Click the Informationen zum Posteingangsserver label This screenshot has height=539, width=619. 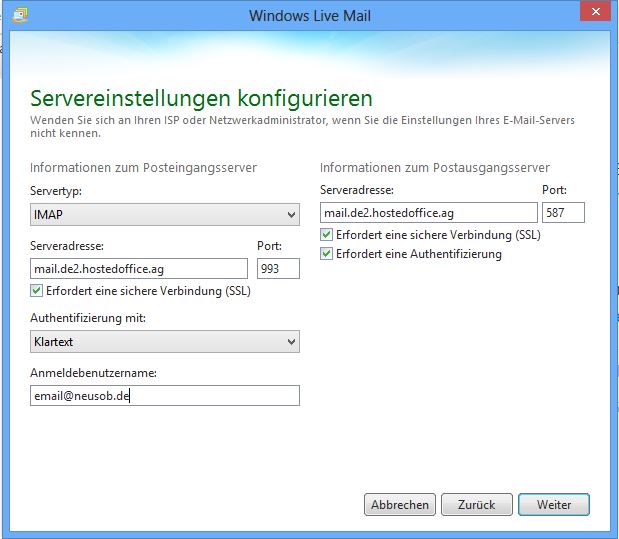coord(144,168)
